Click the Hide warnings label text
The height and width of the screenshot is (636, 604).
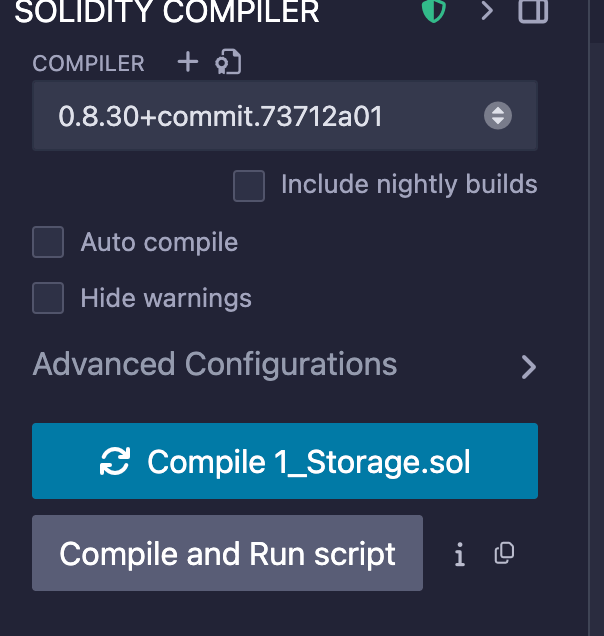click(166, 298)
